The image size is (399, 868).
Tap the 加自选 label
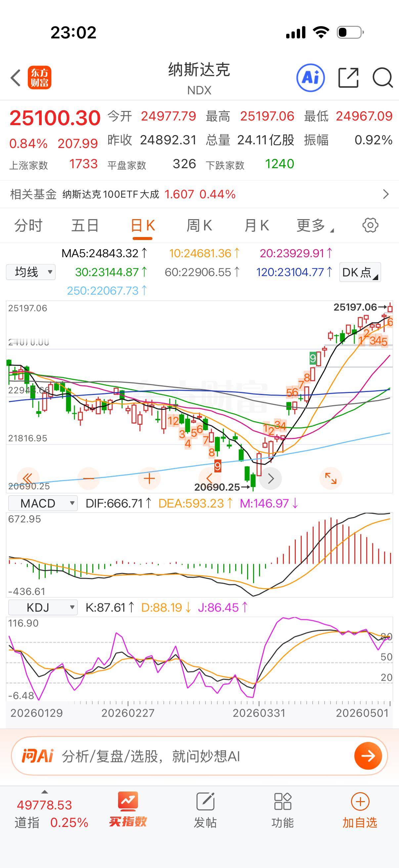pos(360,823)
